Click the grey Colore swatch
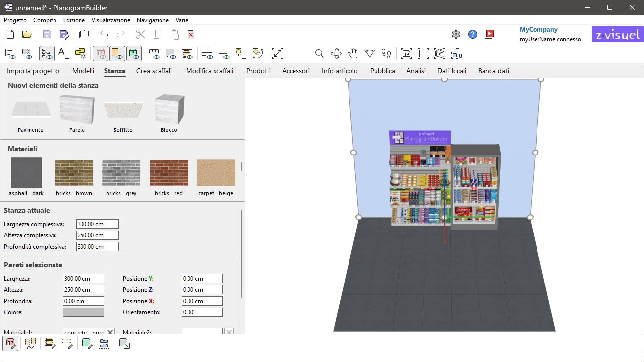Screen dimensions: 644x362 click(83, 312)
